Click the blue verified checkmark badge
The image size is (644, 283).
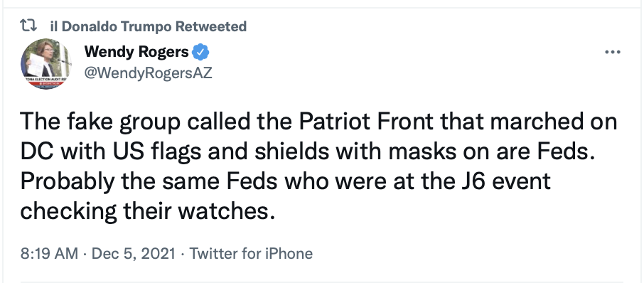(201, 52)
